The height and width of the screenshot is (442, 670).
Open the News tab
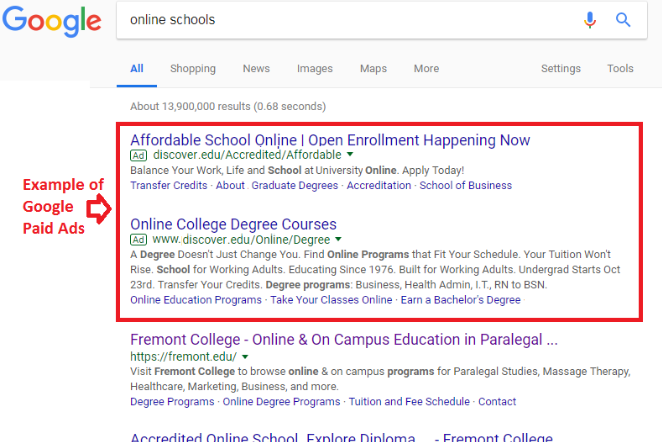(x=256, y=68)
